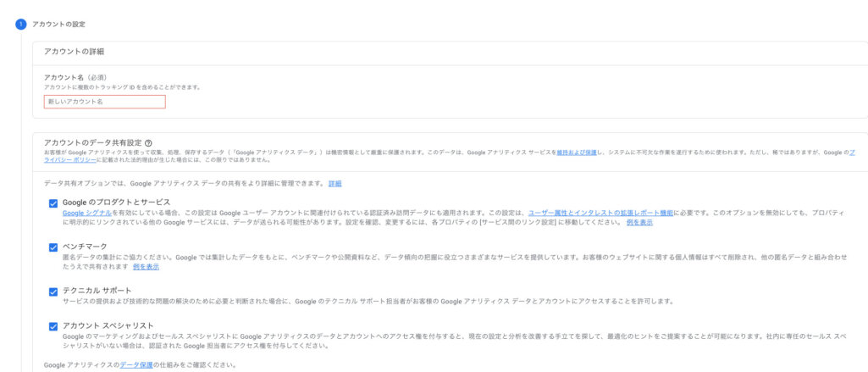Open the データ保護 link

pyautogui.click(x=136, y=365)
